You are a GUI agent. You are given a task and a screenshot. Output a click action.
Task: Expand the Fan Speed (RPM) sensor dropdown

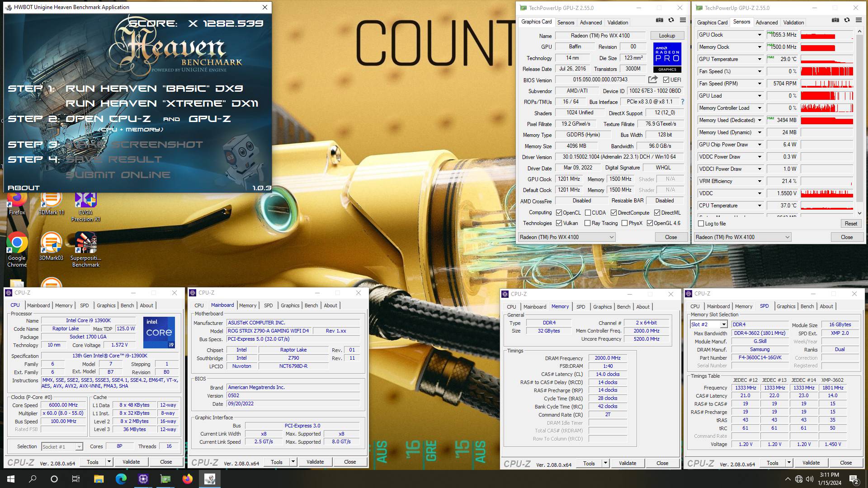point(759,84)
